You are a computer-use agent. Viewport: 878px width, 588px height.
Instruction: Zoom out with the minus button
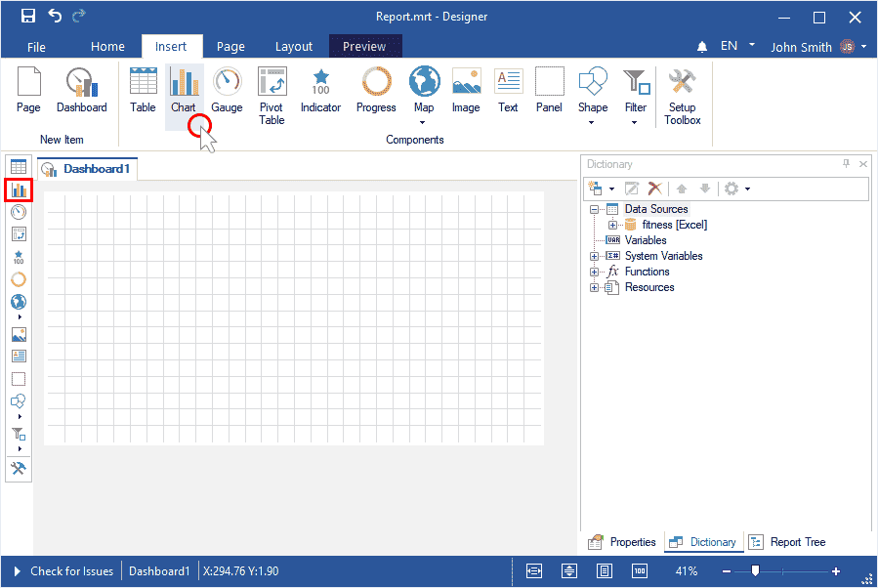coord(727,571)
